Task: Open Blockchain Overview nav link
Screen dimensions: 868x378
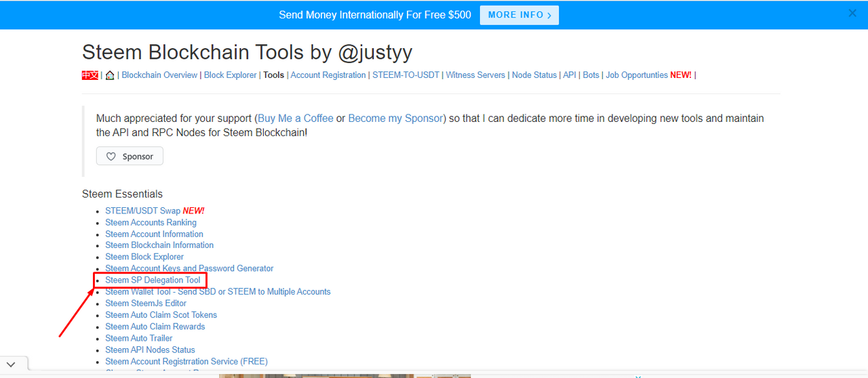Action: (x=159, y=75)
